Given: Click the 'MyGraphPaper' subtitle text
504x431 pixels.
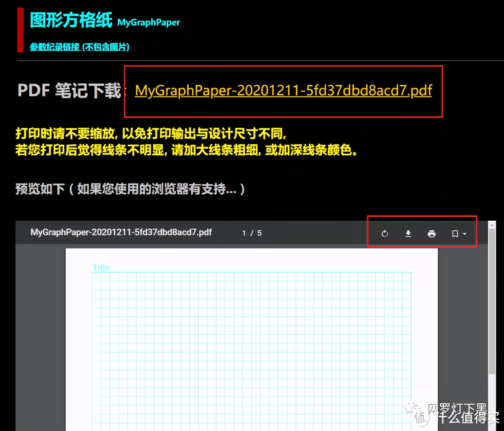Looking at the screenshot, I should click(149, 23).
